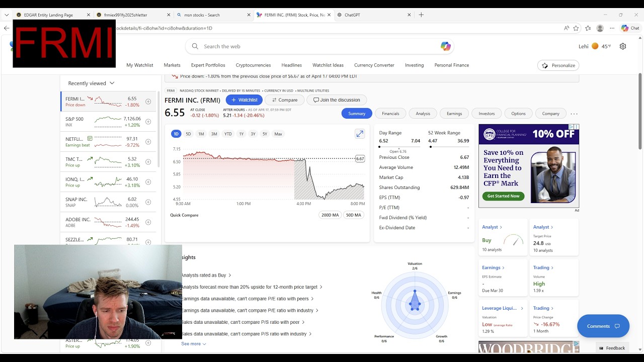Open the Currency Converter menu item
644x362 pixels.
[374, 65]
